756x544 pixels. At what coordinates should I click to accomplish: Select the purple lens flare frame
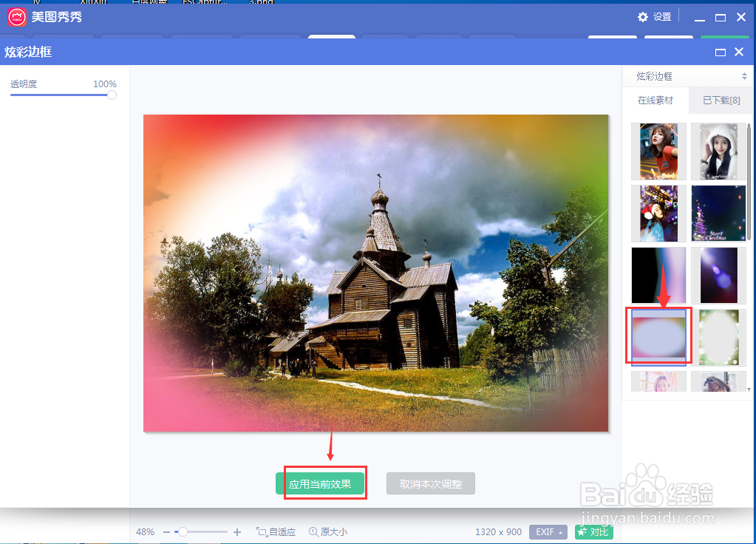pyautogui.click(x=718, y=276)
